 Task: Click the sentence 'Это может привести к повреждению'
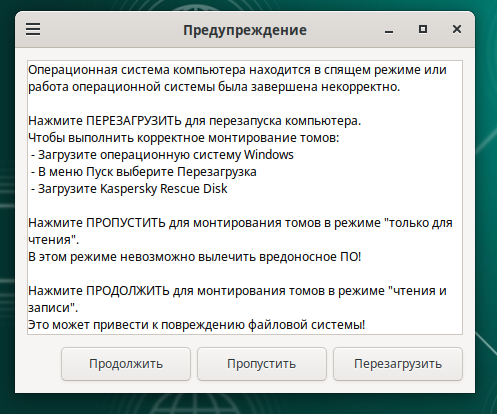click(x=196, y=325)
